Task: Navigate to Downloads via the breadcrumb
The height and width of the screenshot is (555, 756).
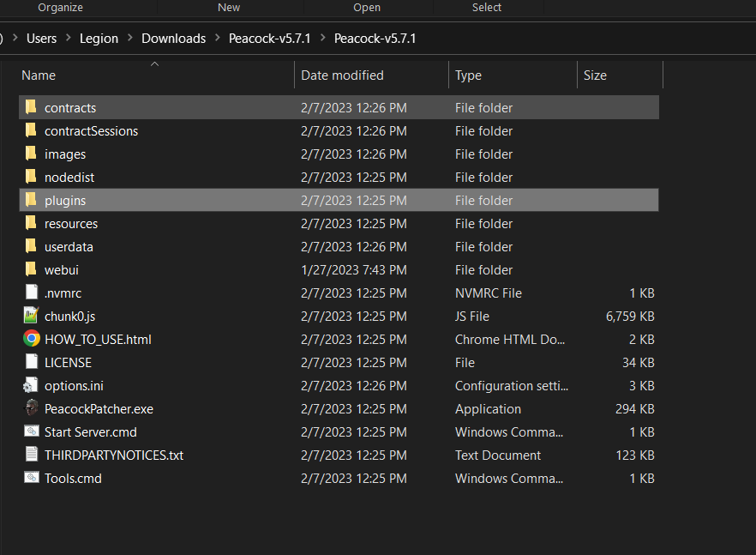Action: 173,39
